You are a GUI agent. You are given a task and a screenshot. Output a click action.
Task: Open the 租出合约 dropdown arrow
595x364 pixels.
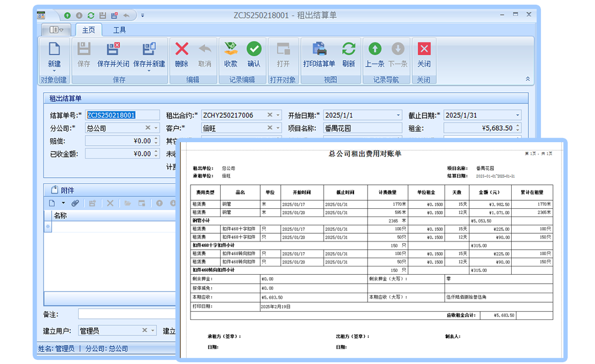[277, 115]
